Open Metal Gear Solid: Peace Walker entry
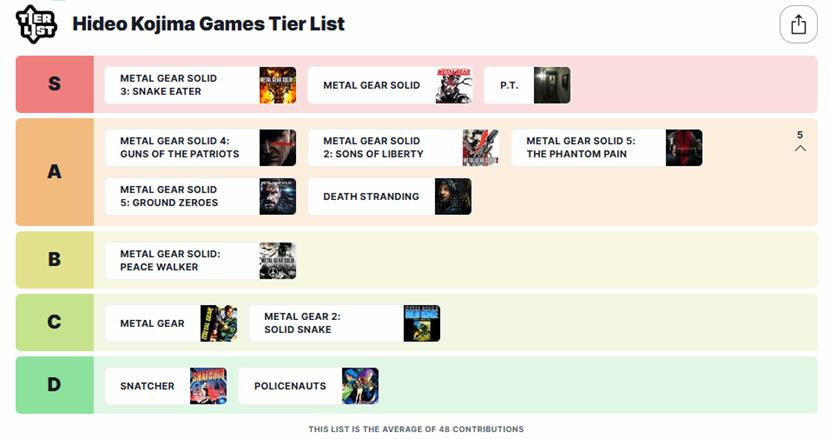 (x=201, y=261)
